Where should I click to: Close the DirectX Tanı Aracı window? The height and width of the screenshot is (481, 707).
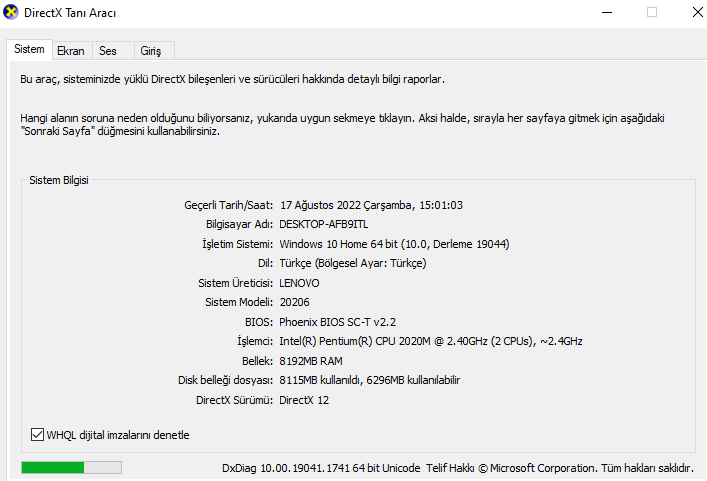[x=698, y=12]
